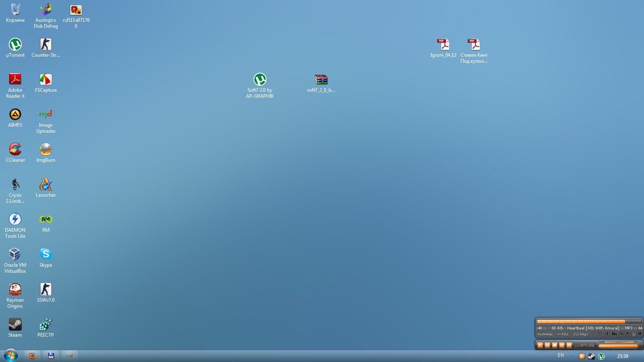Open the AIMP equalizer bars icon
The height and width of the screenshot is (362, 644).
click(614, 334)
